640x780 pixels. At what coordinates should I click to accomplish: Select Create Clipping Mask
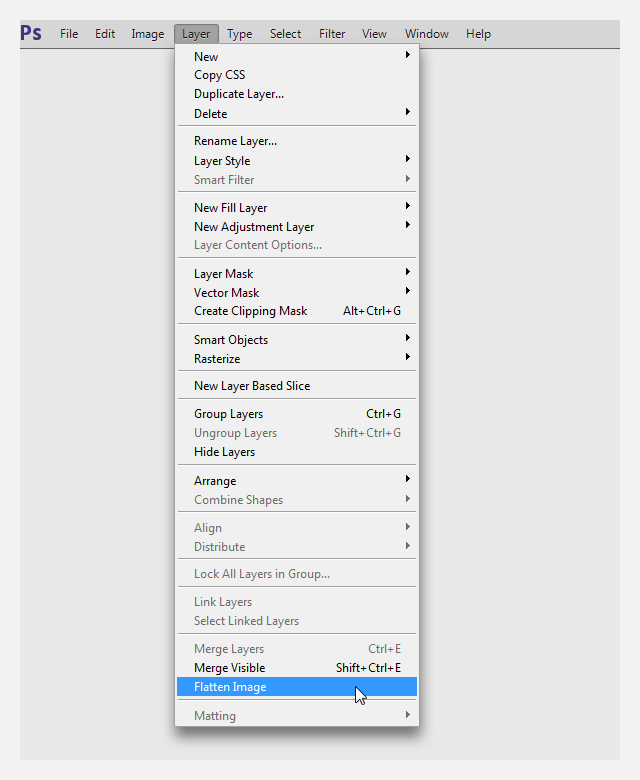pyautogui.click(x=297, y=311)
